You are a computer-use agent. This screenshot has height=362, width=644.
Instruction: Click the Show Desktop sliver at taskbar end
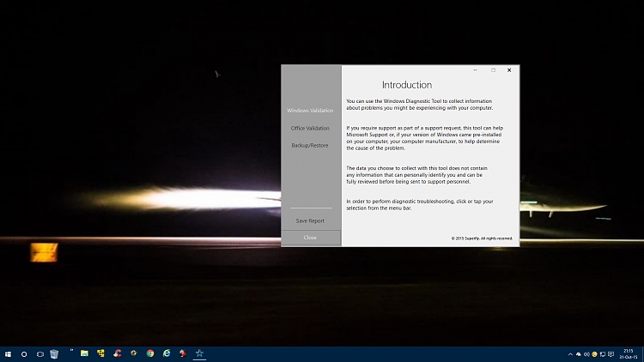point(642,354)
